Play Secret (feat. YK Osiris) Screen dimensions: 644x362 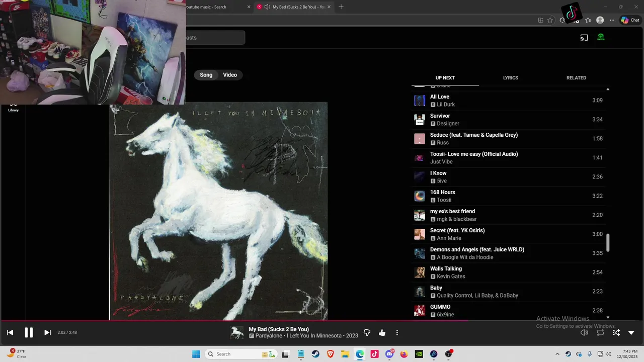click(x=508, y=234)
